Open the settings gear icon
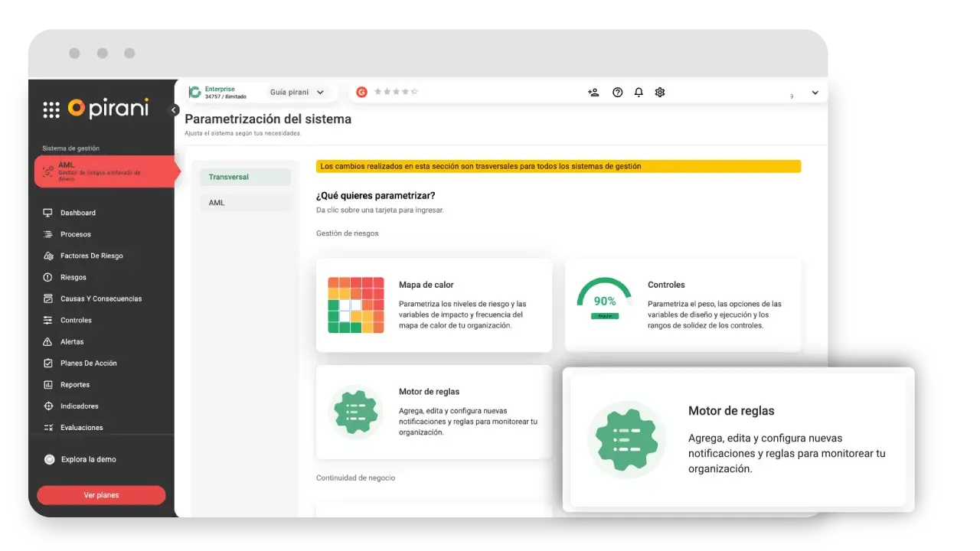Viewport: 980px width, 551px height. click(660, 93)
